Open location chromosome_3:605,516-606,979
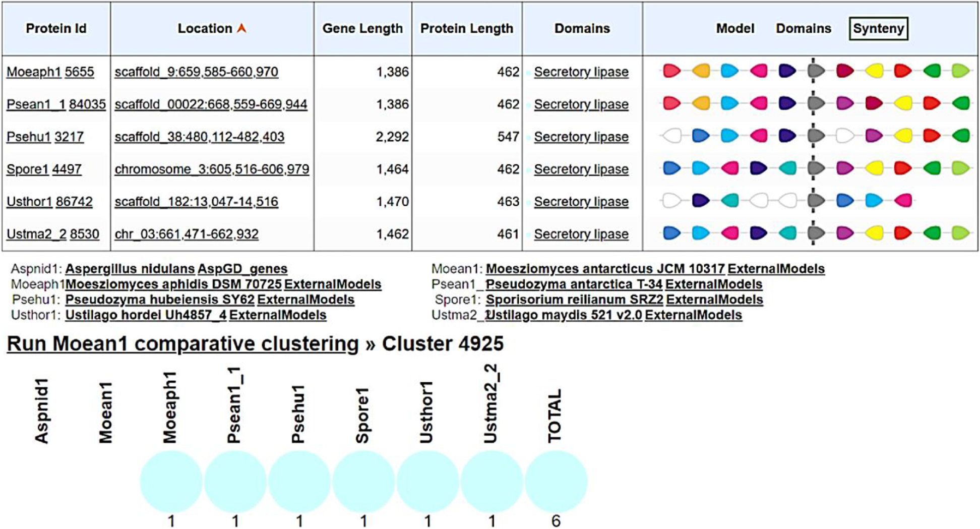The image size is (980, 529). (212, 169)
